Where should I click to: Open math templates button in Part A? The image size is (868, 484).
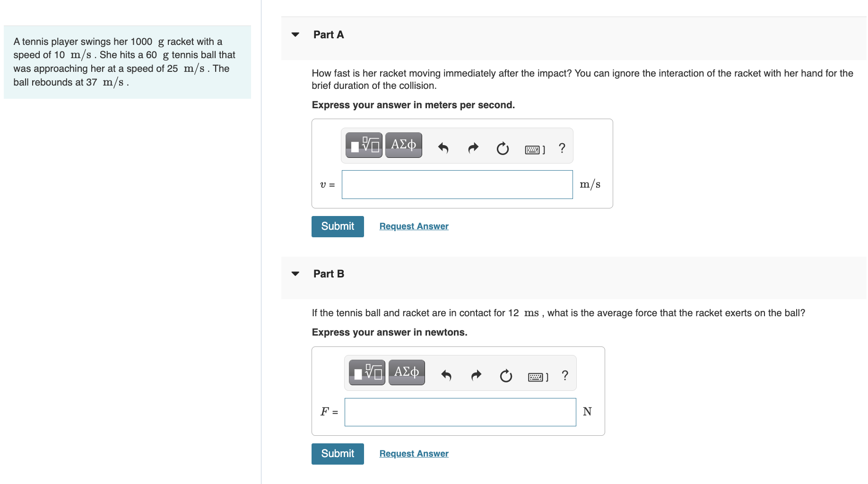pos(364,145)
